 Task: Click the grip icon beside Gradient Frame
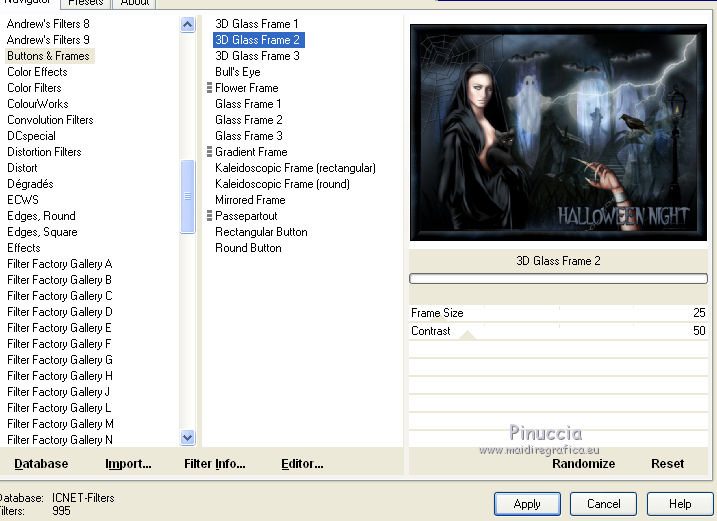tap(209, 151)
